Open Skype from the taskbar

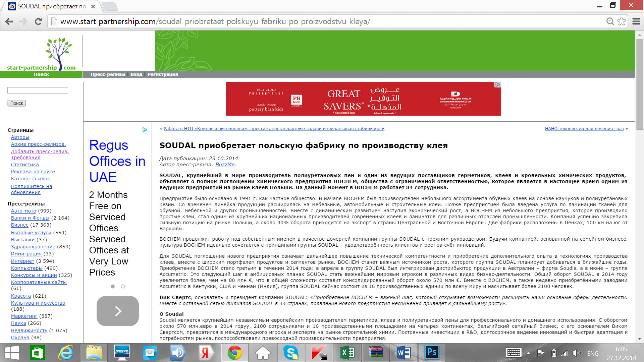pos(290,353)
